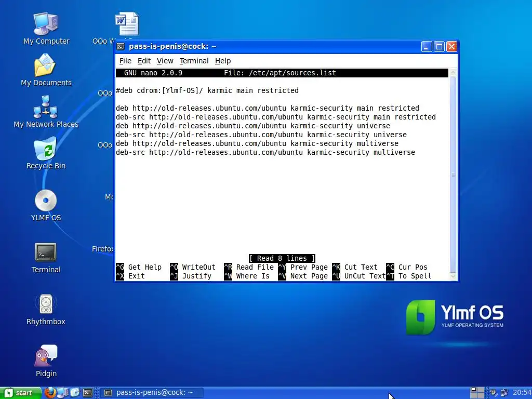This screenshot has height=399, width=532.
Task: Click the ^J Justify shortcut label
Action: pyautogui.click(x=191, y=276)
